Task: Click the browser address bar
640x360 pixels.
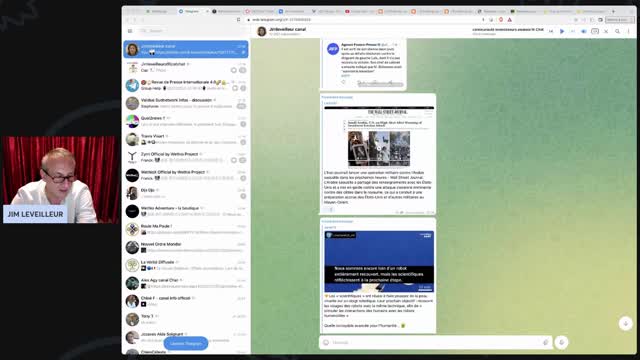Action: point(363,20)
